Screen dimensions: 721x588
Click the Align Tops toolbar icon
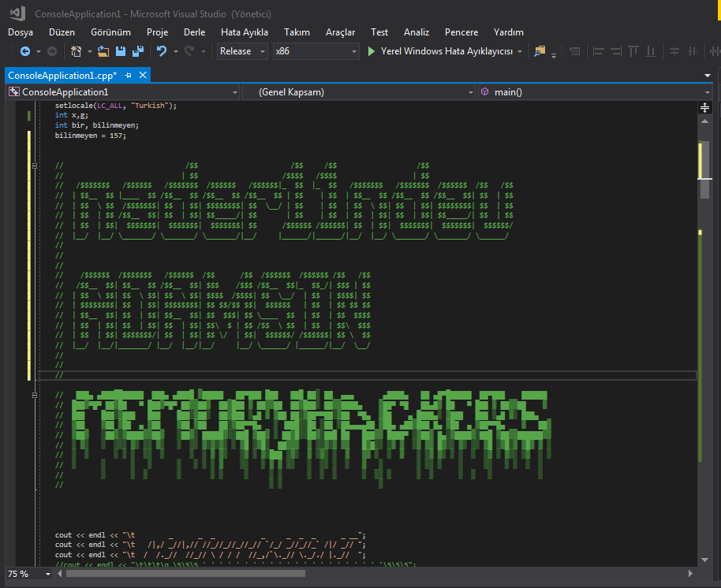click(633, 51)
